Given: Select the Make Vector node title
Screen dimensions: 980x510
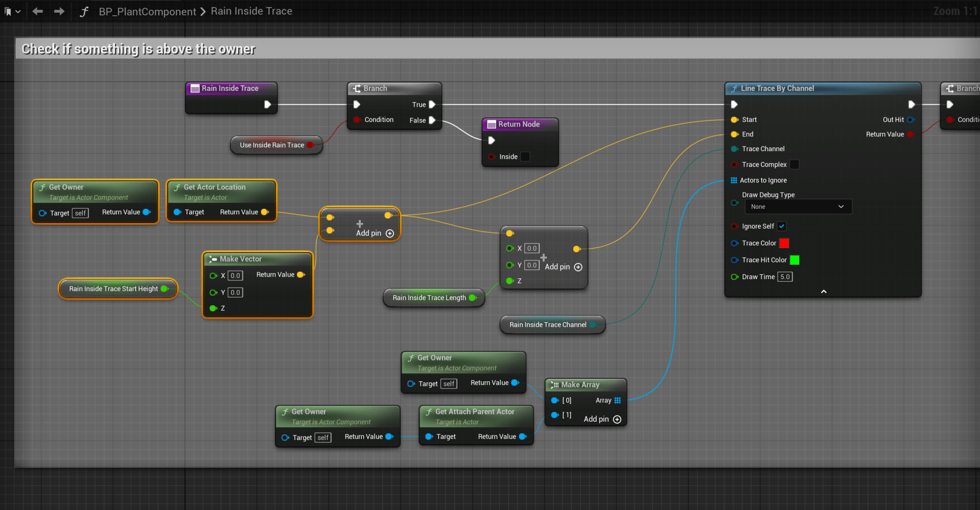Looking at the screenshot, I should [241, 259].
